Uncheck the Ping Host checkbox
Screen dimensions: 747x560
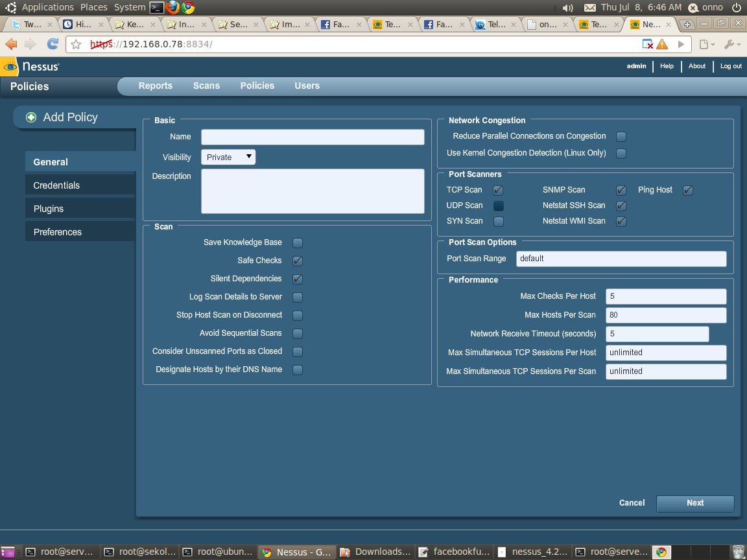pos(688,190)
